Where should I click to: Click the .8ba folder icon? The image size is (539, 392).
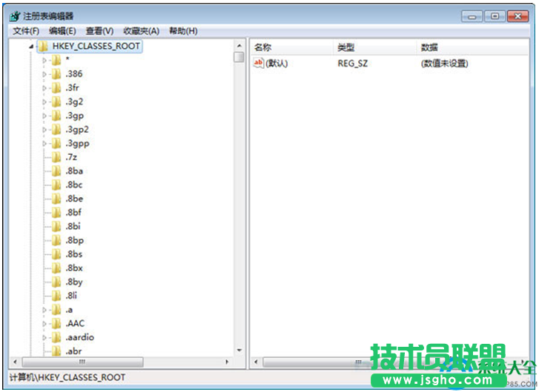coord(56,171)
